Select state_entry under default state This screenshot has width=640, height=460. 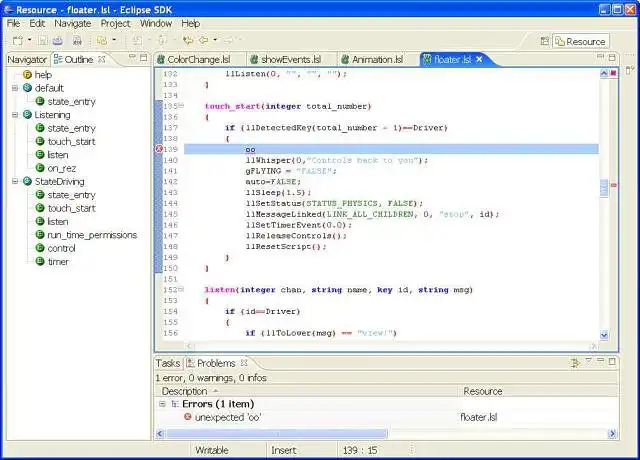pos(71,102)
